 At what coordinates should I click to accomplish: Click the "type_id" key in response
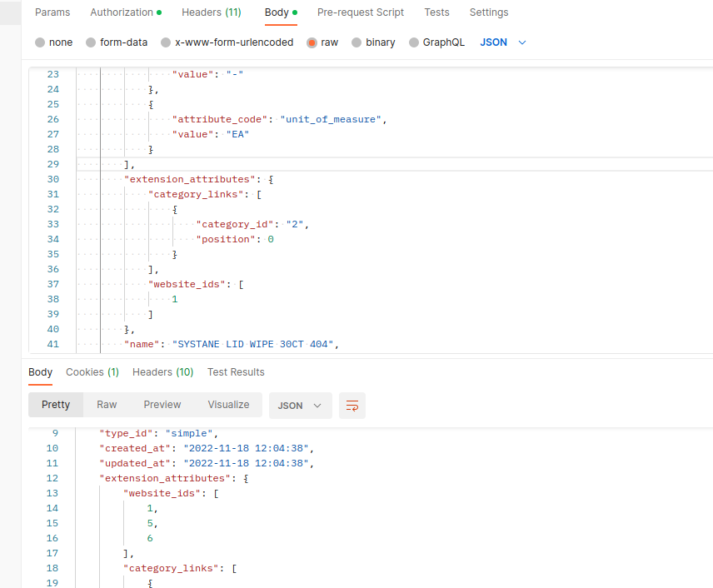pos(126,433)
